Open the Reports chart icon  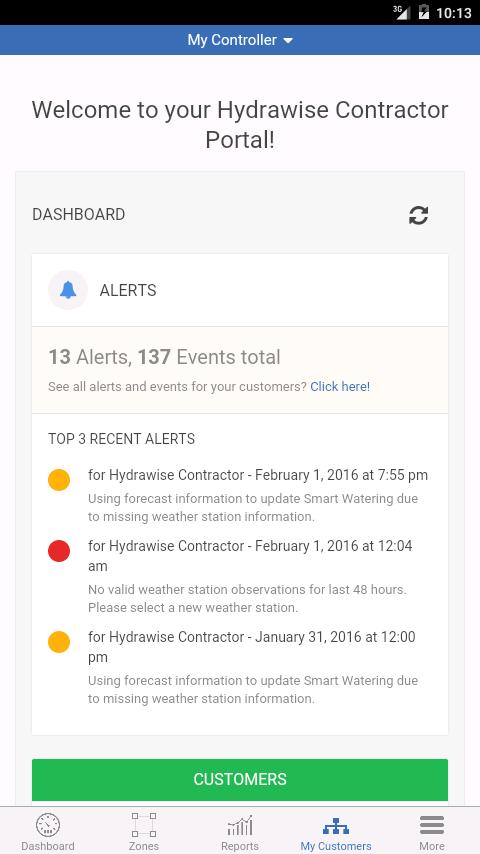(x=240, y=825)
